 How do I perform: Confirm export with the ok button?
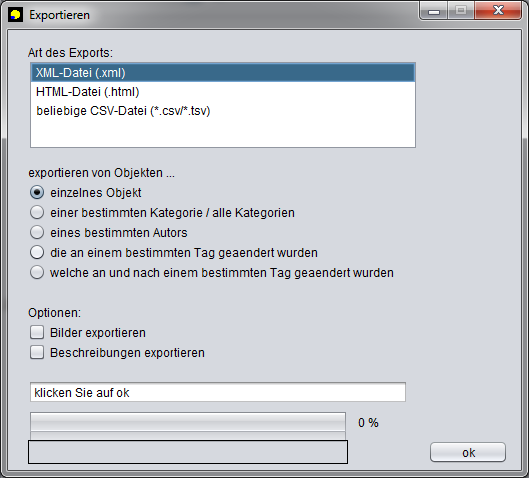468,452
